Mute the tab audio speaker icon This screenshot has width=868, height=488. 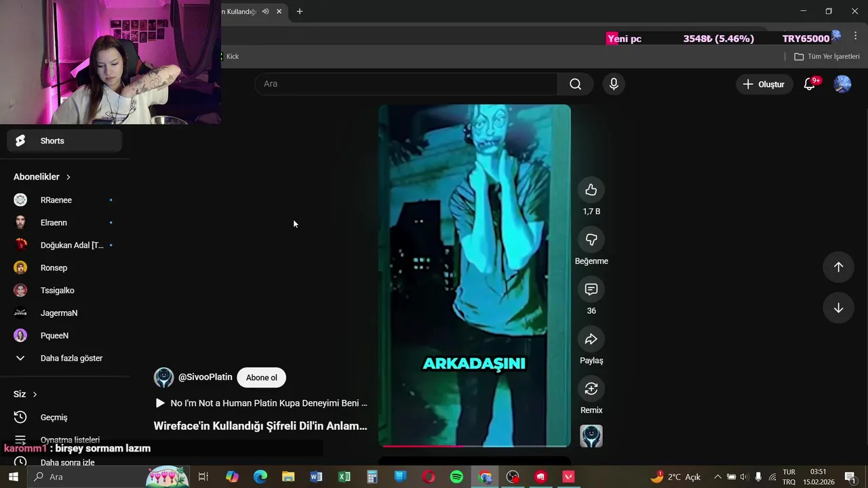[x=265, y=12]
